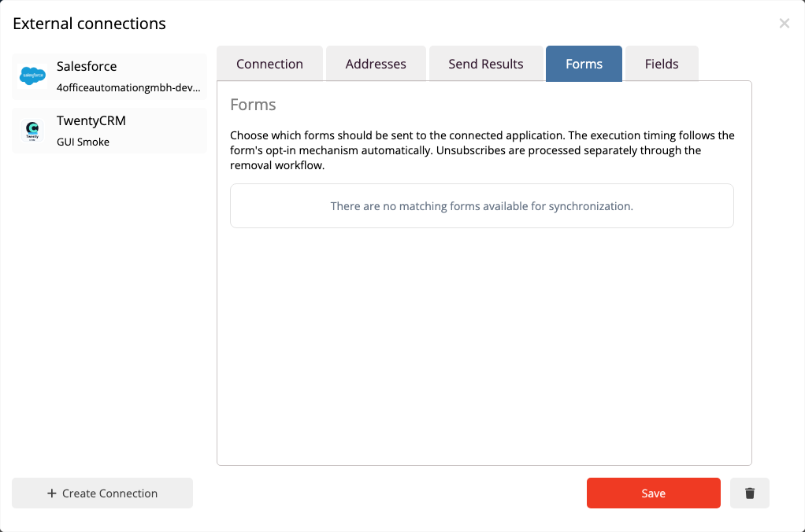This screenshot has width=805, height=532.
Task: Create a new connection
Action: [102, 493]
